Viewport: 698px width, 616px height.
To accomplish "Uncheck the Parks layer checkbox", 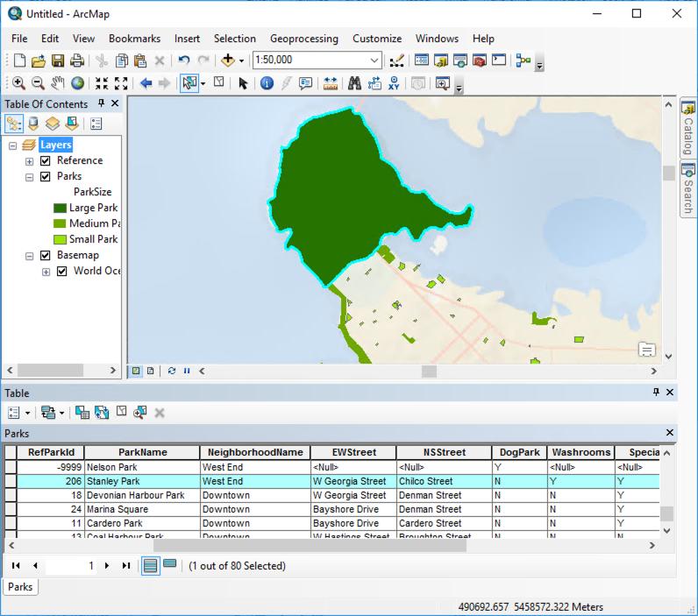I will pyautogui.click(x=46, y=176).
